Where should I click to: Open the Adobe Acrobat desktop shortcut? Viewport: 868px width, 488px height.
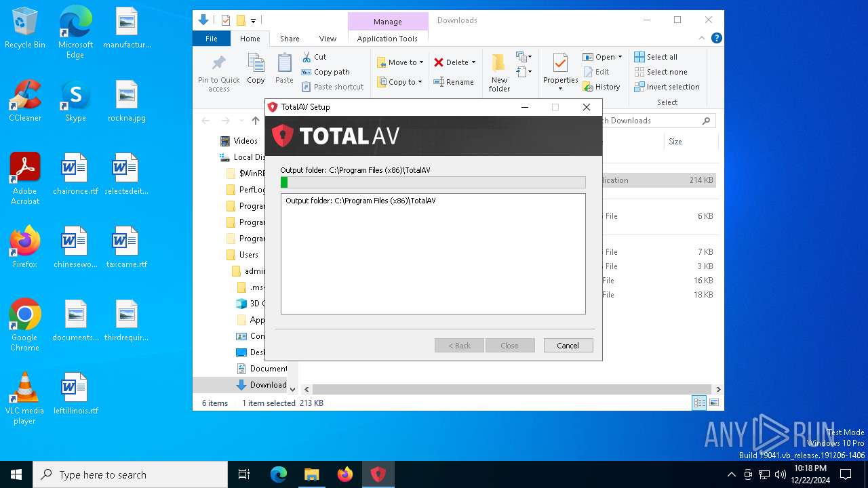pyautogui.click(x=25, y=179)
